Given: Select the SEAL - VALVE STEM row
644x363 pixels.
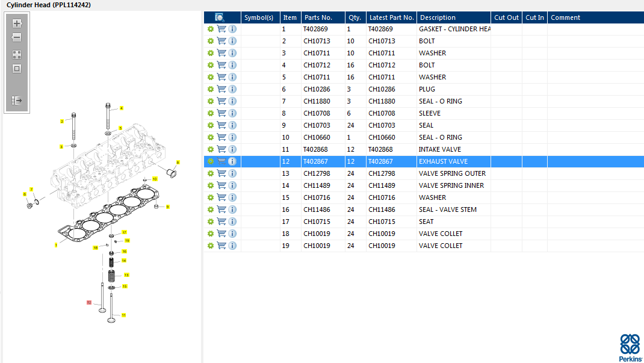Looking at the screenshot, I should click(x=447, y=209).
